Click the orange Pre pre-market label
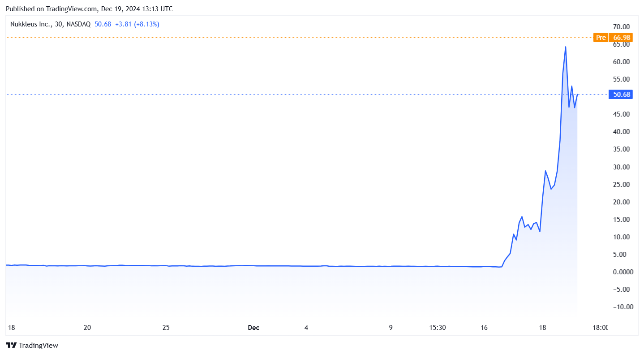The width and height of the screenshot is (644, 355). [x=601, y=38]
